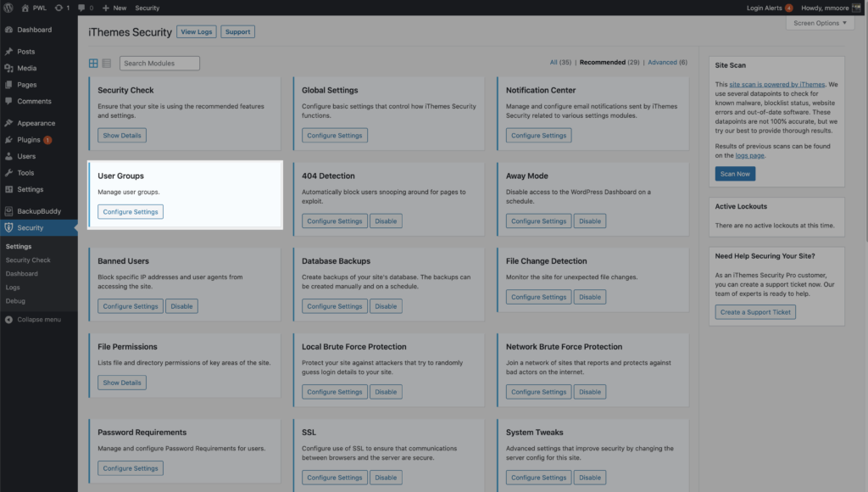The image size is (868, 492).
Task: Configure Settings for User Groups
Action: 130,212
